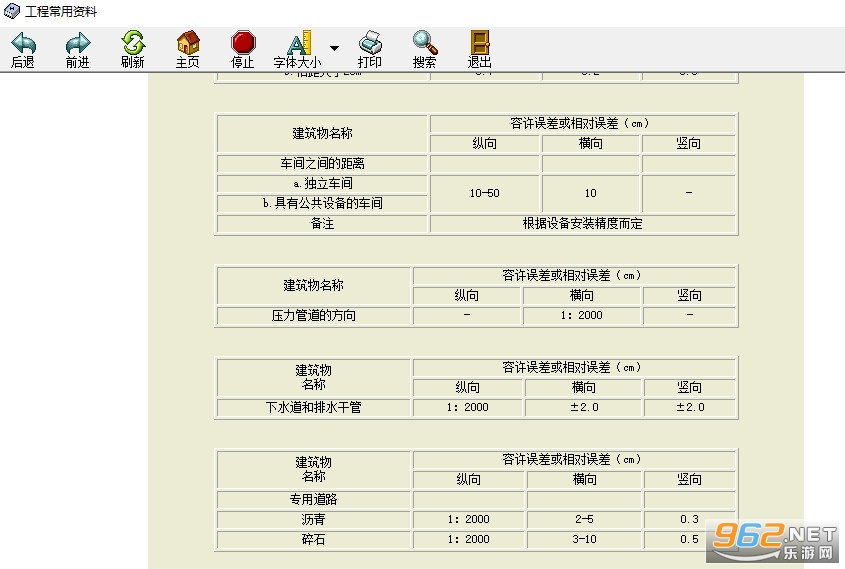
Task: Select the a.独立车间 cell
Action: (x=322, y=183)
